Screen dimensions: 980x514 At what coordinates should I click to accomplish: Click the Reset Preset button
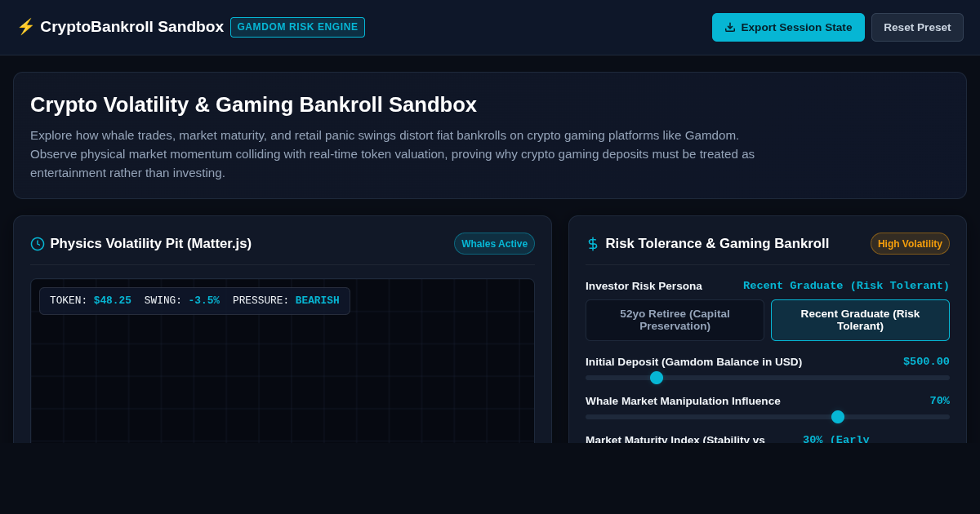click(917, 27)
